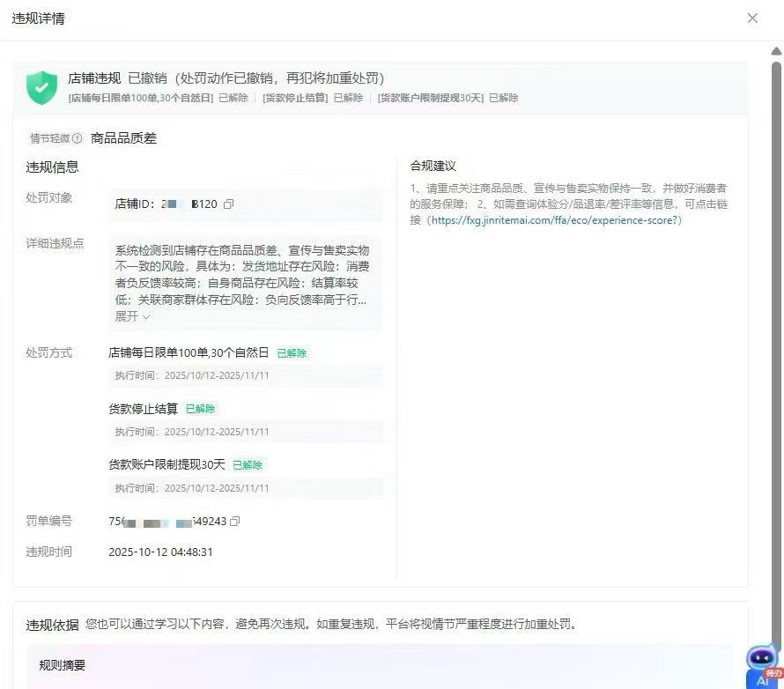
Task: Click the 合规建议 heading
Action: click(x=433, y=166)
